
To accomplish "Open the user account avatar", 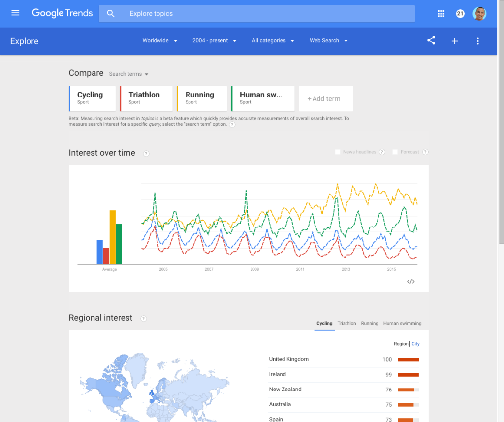I will (x=479, y=14).
